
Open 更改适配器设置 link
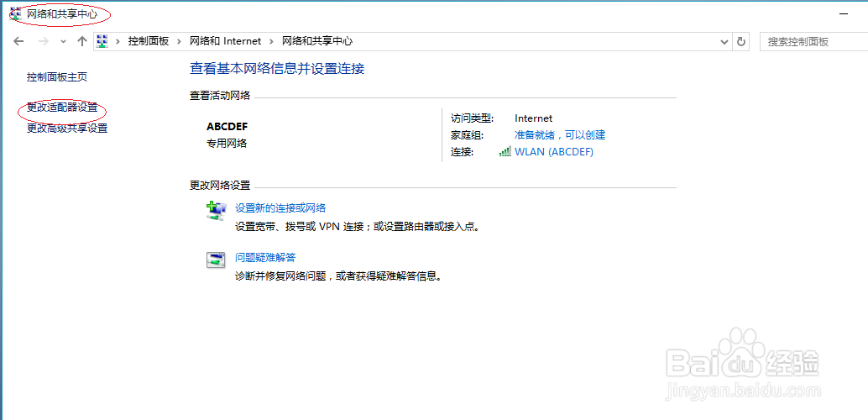62,108
